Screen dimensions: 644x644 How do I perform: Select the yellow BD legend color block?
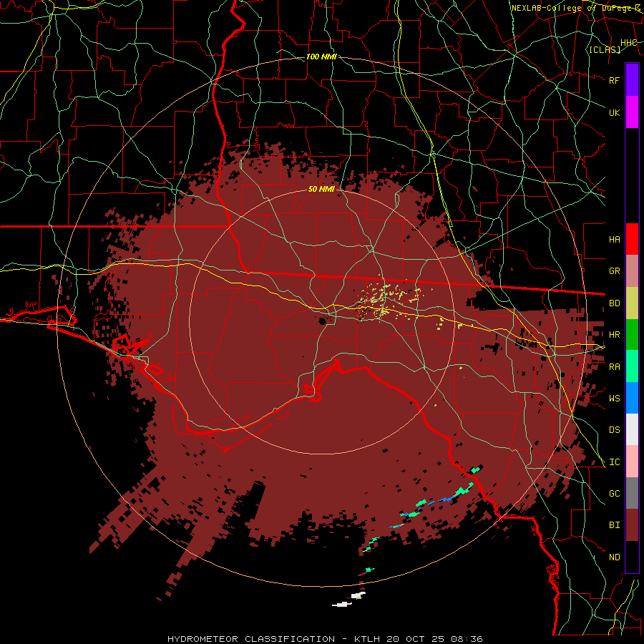pyautogui.click(x=632, y=303)
